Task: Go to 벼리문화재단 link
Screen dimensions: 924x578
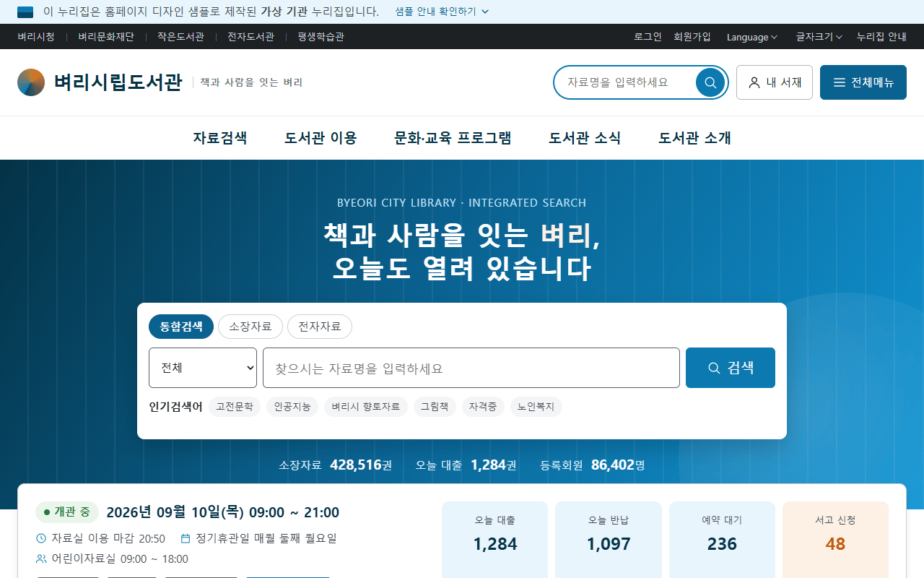Action: (106, 37)
